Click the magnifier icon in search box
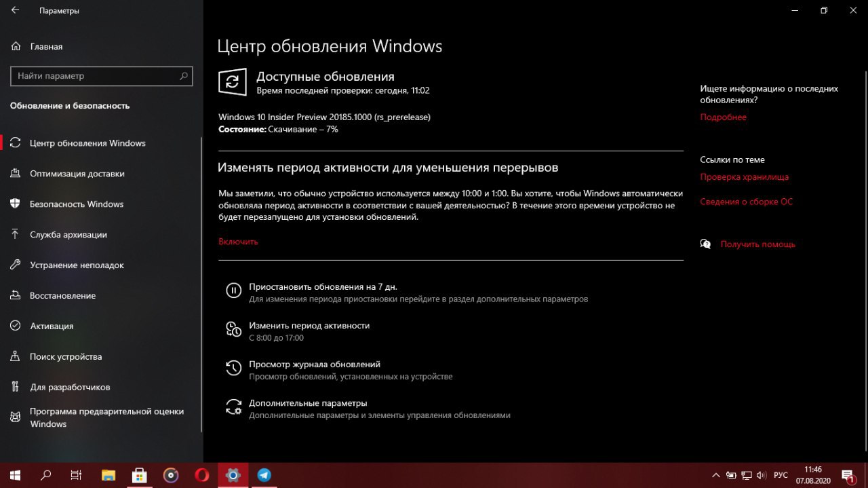The height and width of the screenshot is (488, 868). pyautogui.click(x=184, y=76)
